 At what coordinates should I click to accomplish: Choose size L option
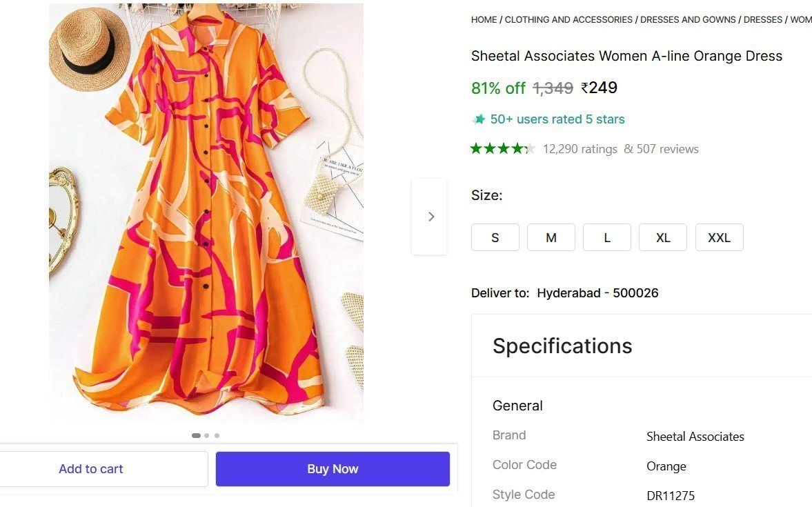pos(606,237)
